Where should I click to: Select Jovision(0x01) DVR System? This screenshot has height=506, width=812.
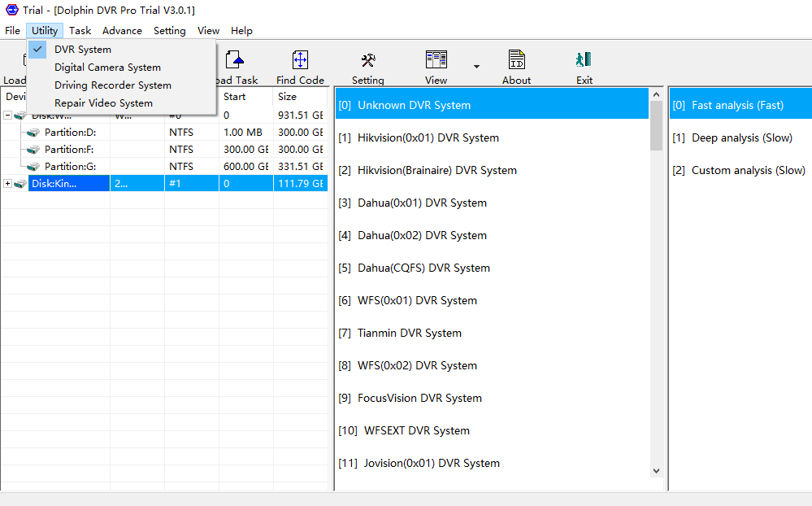tap(492, 464)
